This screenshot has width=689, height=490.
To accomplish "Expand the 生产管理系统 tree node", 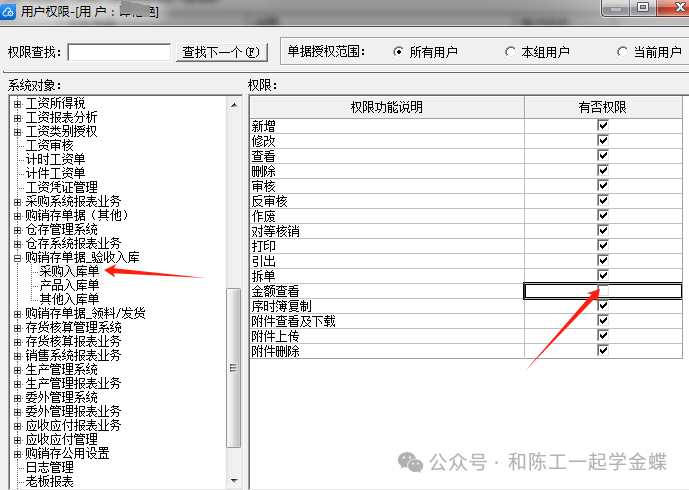I will (17, 369).
